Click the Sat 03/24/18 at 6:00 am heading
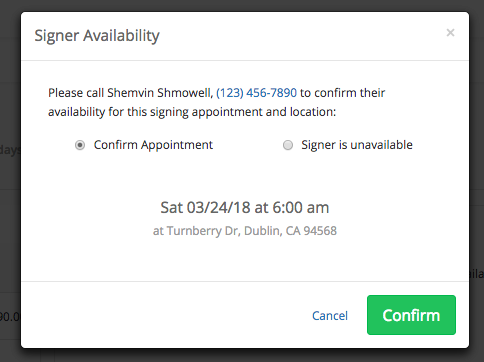The image size is (484, 362). 245,207
